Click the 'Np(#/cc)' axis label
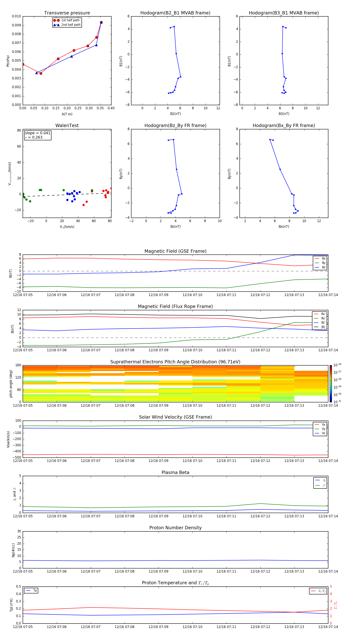 coord(13,550)
